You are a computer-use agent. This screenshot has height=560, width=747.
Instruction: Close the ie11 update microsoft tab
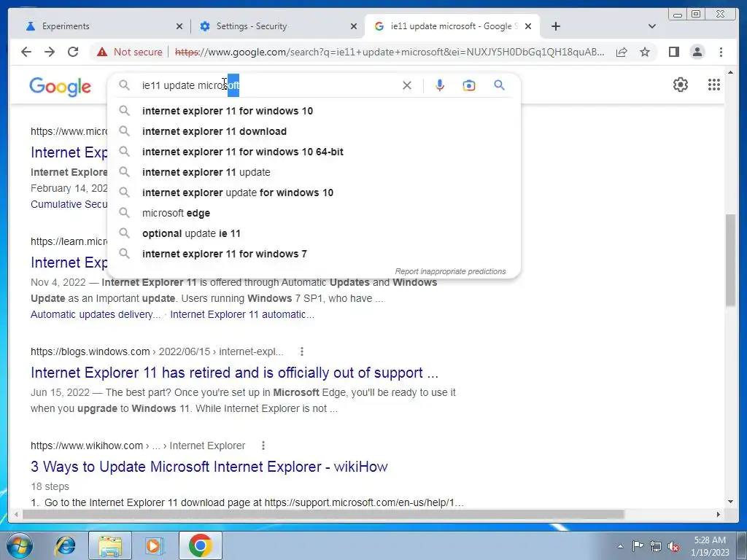pyautogui.click(x=528, y=26)
